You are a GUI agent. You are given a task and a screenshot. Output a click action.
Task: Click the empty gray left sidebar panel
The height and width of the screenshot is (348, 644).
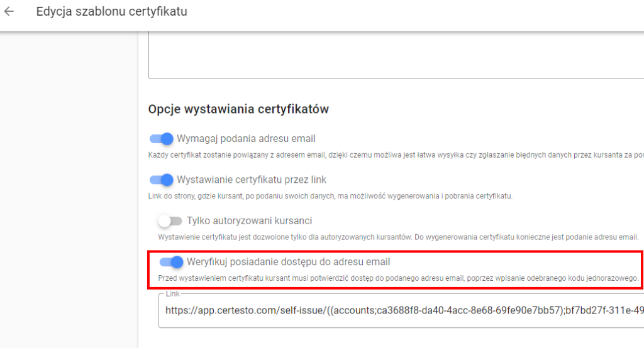tap(69, 190)
